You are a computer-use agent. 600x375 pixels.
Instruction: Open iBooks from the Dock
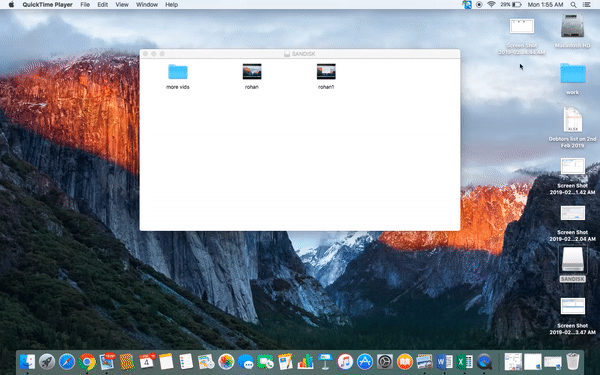[405, 362]
